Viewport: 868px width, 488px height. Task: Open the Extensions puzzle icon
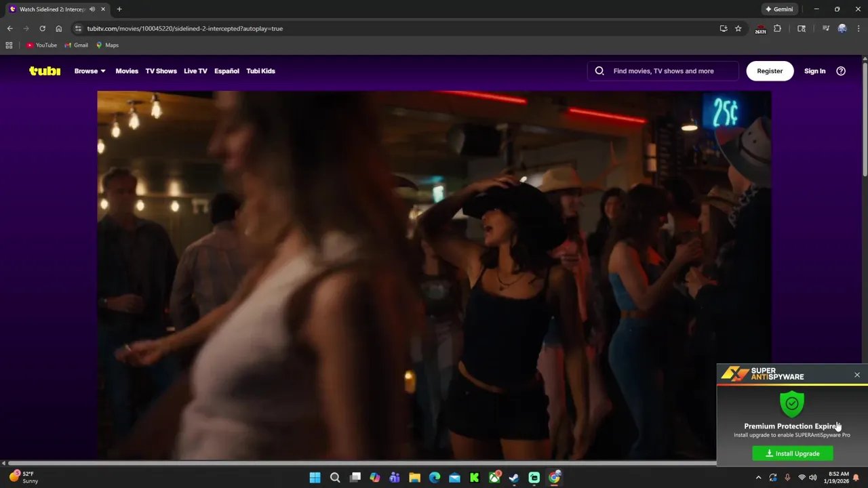click(777, 28)
